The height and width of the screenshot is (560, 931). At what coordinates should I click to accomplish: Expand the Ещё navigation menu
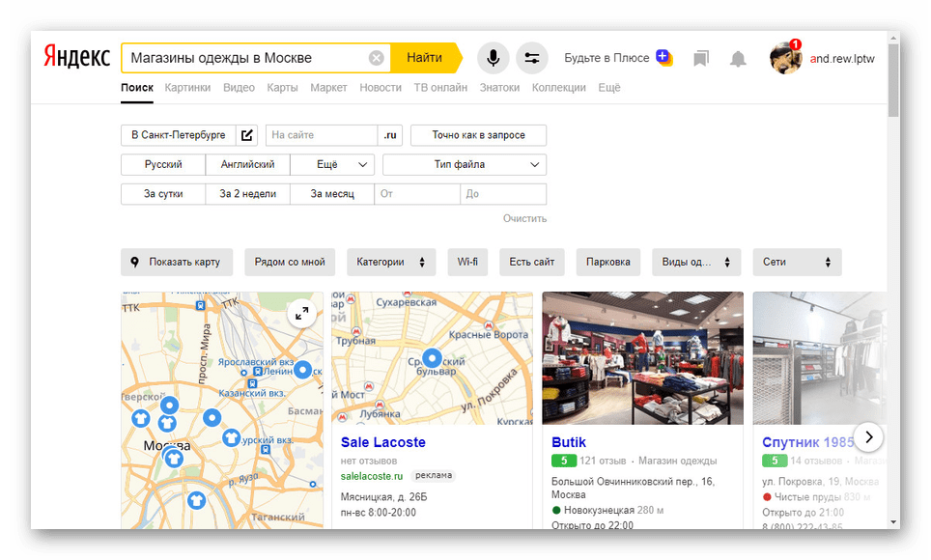pyautogui.click(x=609, y=87)
